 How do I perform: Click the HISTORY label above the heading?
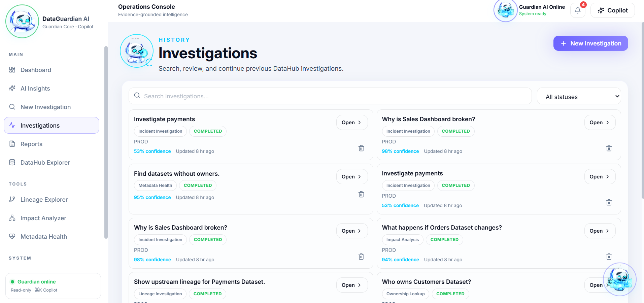pyautogui.click(x=174, y=40)
